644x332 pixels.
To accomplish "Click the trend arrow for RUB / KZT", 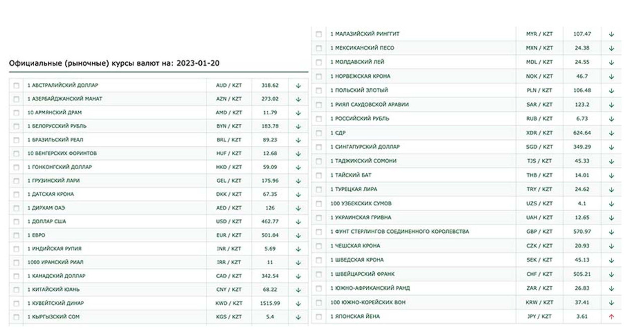I will [x=611, y=119].
